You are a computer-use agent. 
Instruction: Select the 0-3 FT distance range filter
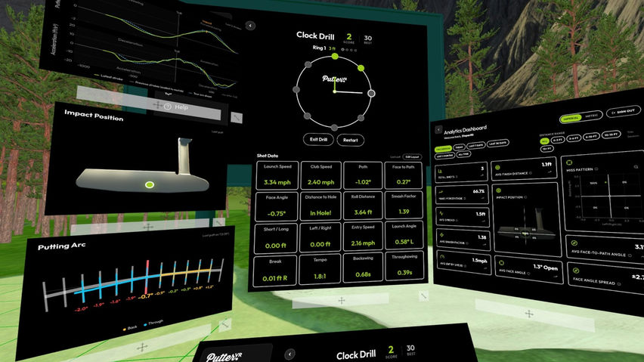pyautogui.click(x=558, y=140)
